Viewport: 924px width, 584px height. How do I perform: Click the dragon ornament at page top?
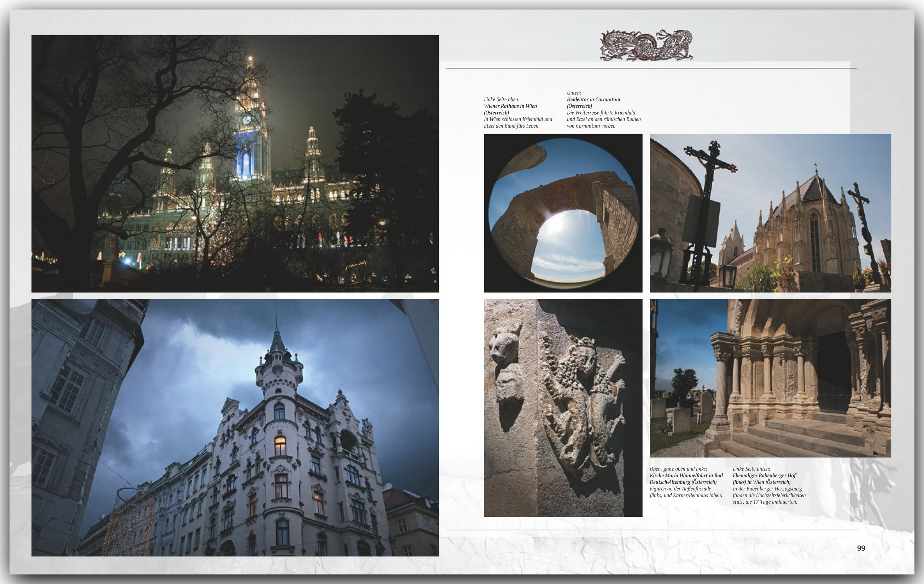coord(646,45)
